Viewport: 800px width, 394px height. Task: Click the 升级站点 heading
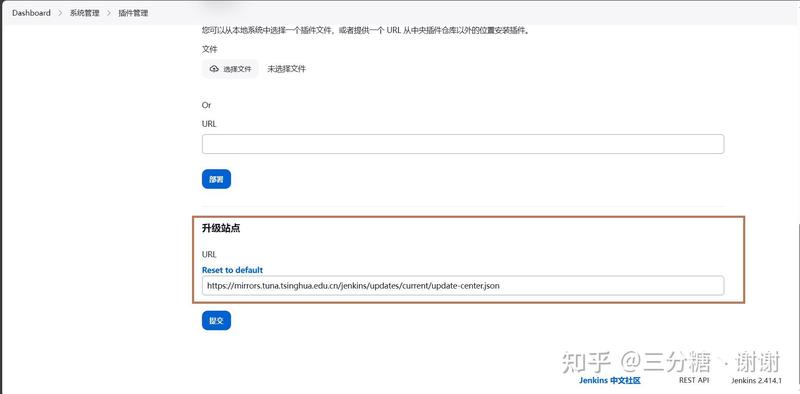coord(221,228)
